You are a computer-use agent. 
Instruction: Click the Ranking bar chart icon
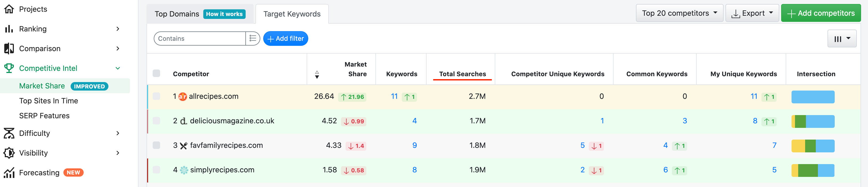(x=9, y=29)
